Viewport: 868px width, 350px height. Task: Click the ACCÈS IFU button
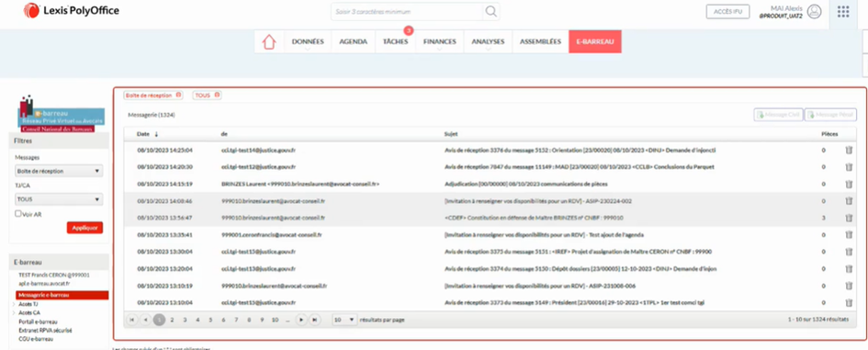tap(727, 12)
